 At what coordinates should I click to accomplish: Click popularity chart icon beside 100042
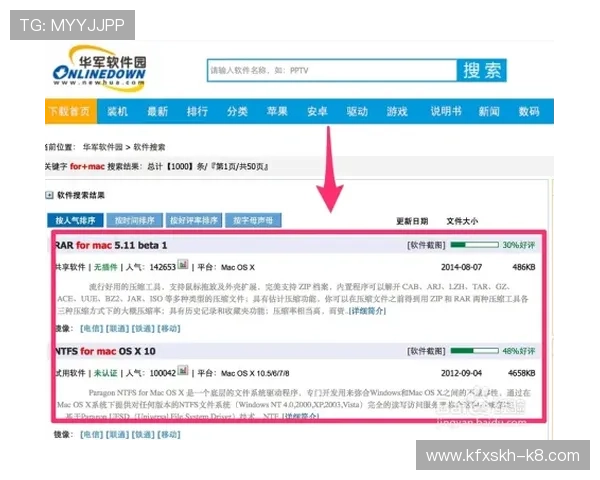click(x=183, y=371)
